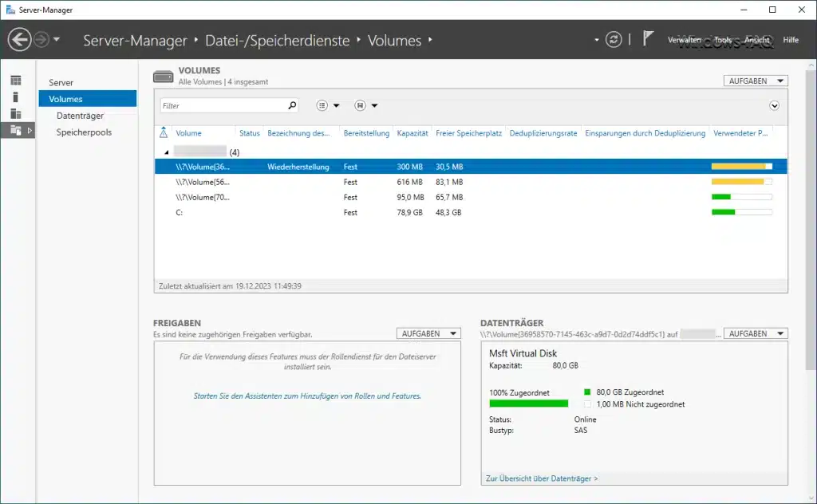Open the AUFGABEN dropdown in the Volumes panel
Screen dimensions: 817x504
[754, 80]
